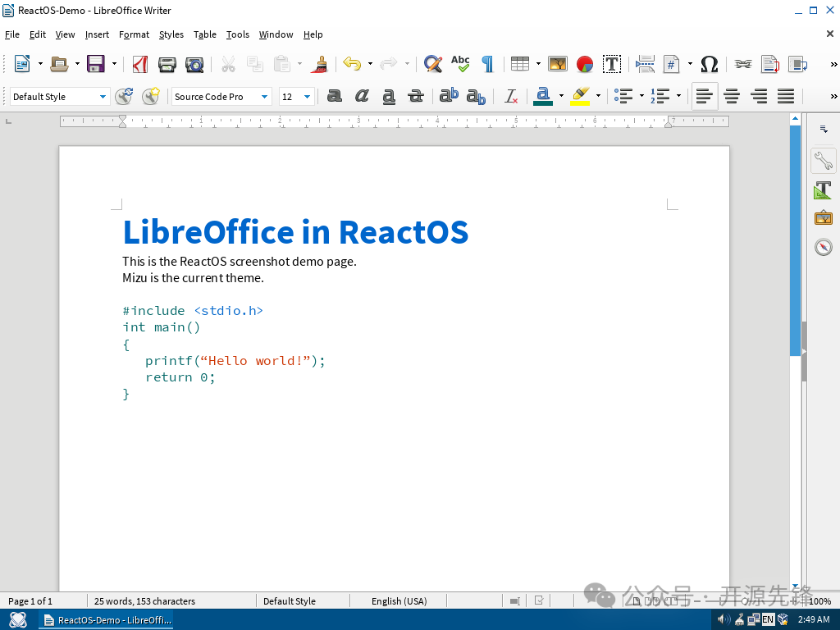Open sidebar Properties wrench icon

click(x=823, y=161)
